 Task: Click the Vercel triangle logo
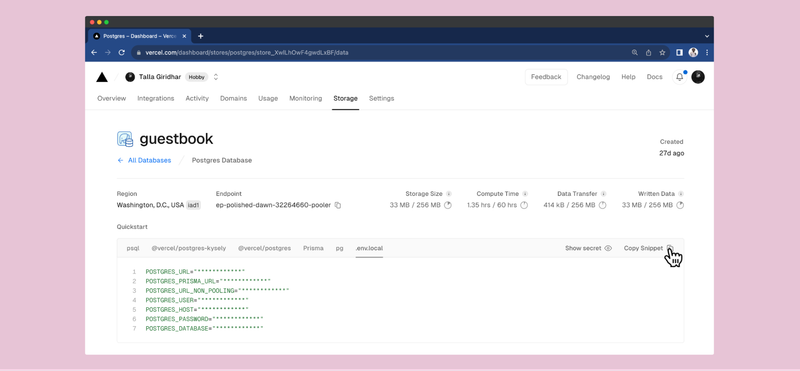click(102, 77)
